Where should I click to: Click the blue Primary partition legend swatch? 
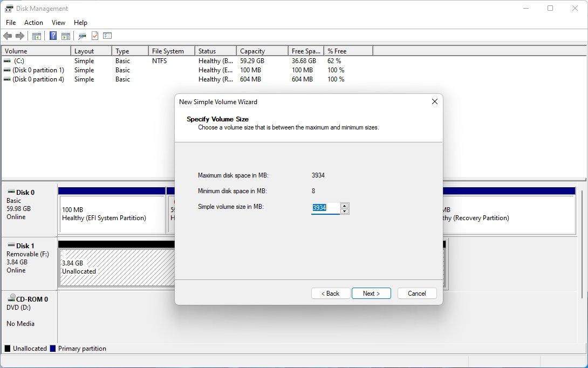coord(52,349)
